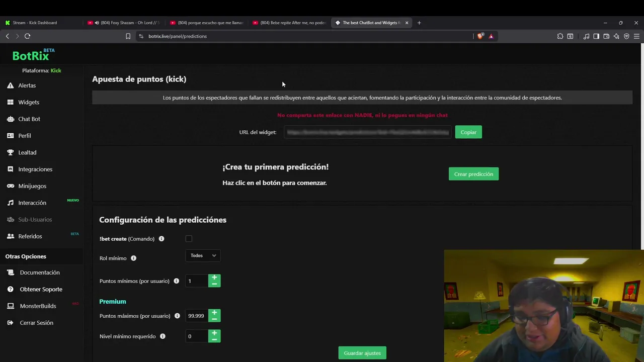Switch to 'porque escucho que me llaman' tab
Viewport: 644px width, 362px height.
(x=207, y=23)
